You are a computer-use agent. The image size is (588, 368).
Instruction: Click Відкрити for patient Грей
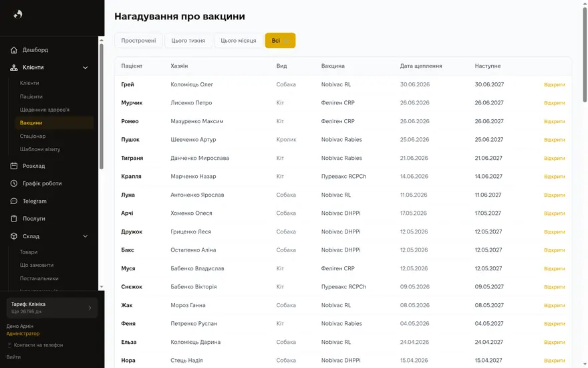(x=554, y=84)
